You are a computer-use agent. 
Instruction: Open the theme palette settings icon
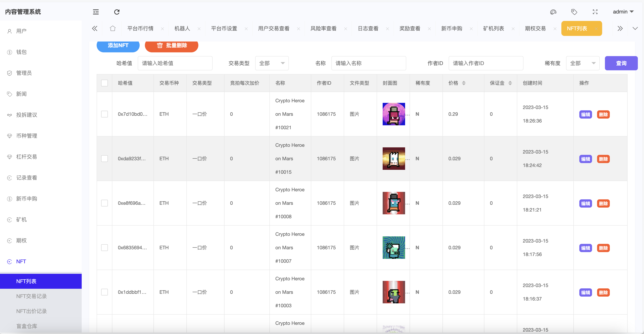553,12
